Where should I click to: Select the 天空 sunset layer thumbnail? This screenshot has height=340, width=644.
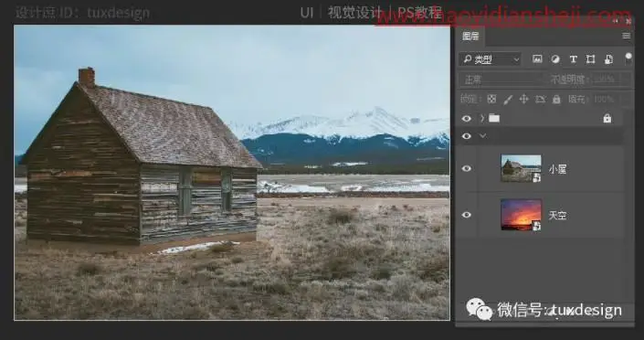point(521,215)
